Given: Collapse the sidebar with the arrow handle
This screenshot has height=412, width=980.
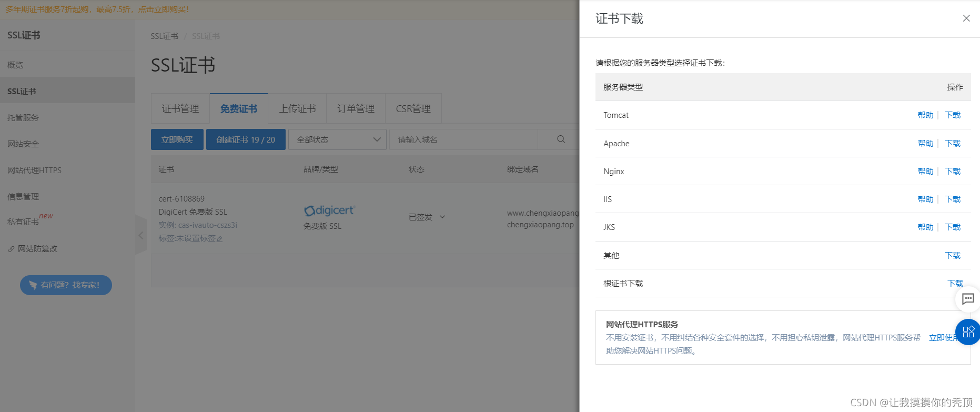Looking at the screenshot, I should (x=140, y=235).
